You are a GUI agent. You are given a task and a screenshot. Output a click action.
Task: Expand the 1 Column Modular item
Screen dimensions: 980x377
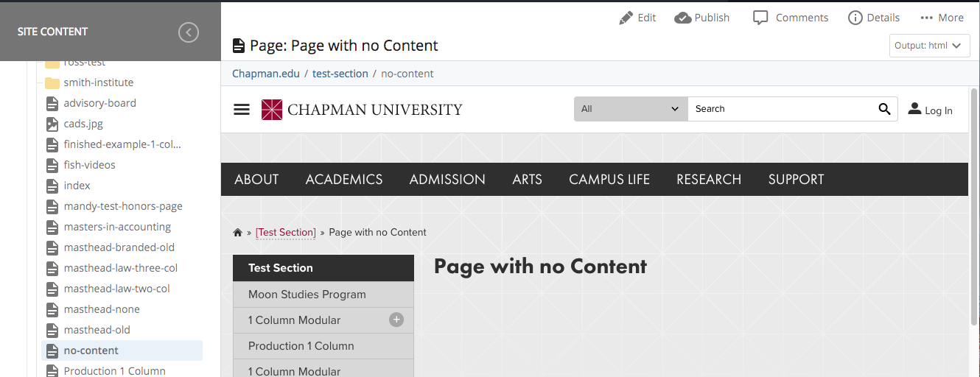pyautogui.click(x=396, y=320)
